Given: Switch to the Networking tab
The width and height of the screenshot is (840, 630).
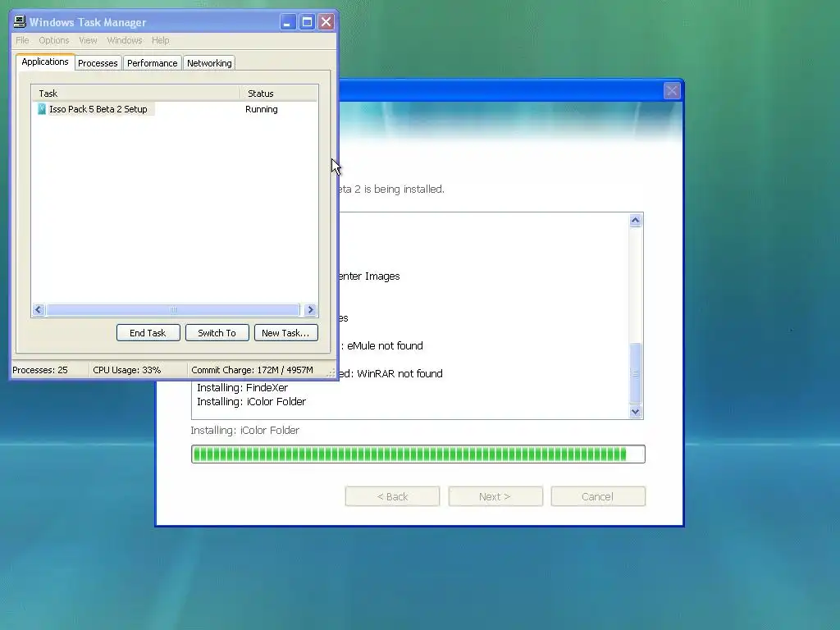Looking at the screenshot, I should (x=209, y=63).
